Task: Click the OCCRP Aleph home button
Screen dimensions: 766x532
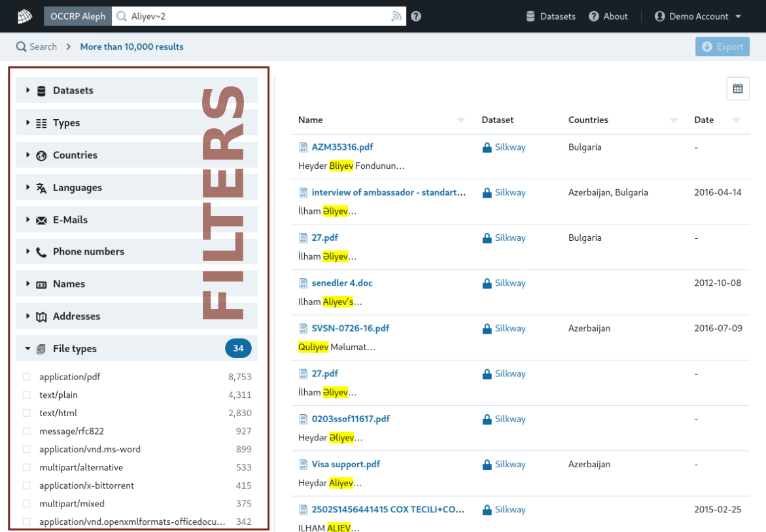Action: (x=78, y=16)
